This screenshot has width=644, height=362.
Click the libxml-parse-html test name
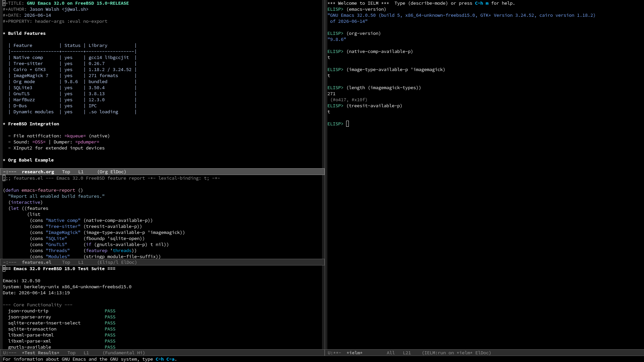click(x=31, y=335)
